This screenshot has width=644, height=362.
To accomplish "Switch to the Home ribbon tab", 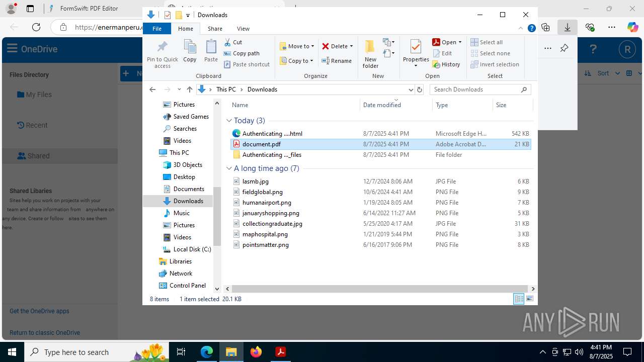I will pyautogui.click(x=186, y=29).
